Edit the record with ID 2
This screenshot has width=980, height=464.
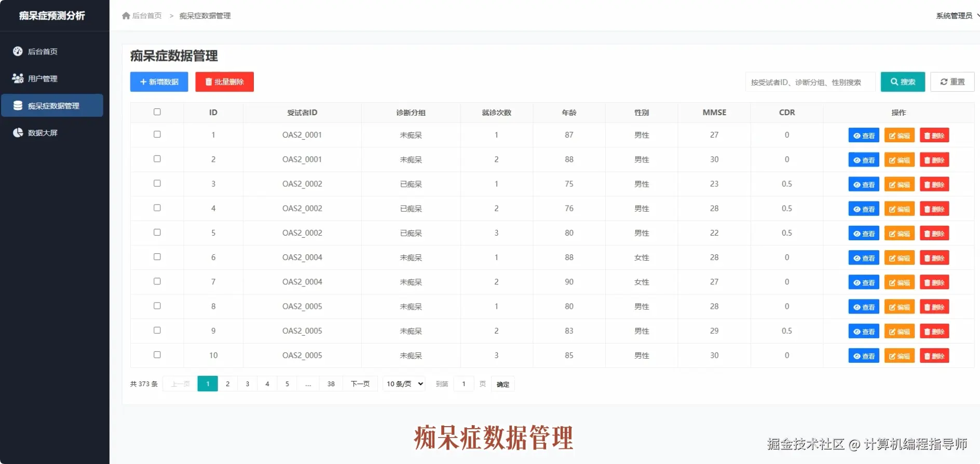pos(899,160)
